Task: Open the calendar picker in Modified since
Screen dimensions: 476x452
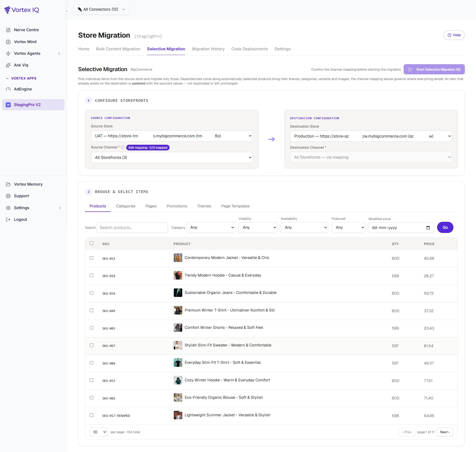Action: (428, 228)
